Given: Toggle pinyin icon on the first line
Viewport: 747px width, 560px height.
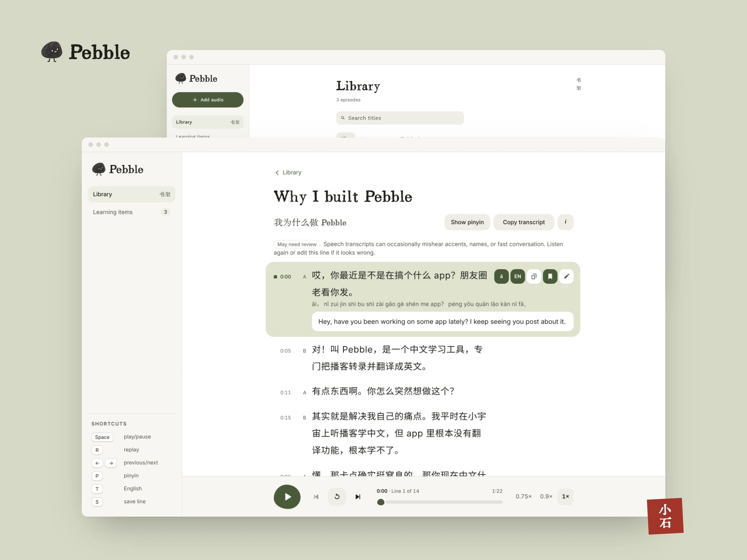Looking at the screenshot, I should [x=501, y=276].
